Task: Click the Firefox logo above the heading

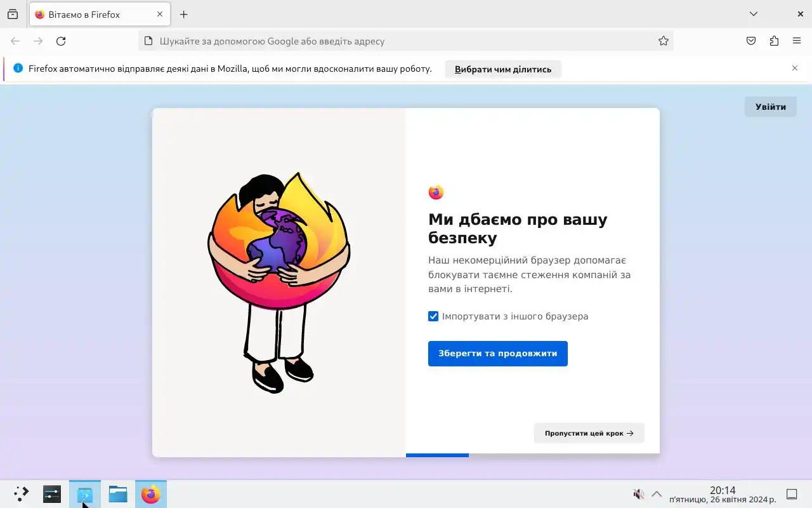Action: click(x=436, y=192)
